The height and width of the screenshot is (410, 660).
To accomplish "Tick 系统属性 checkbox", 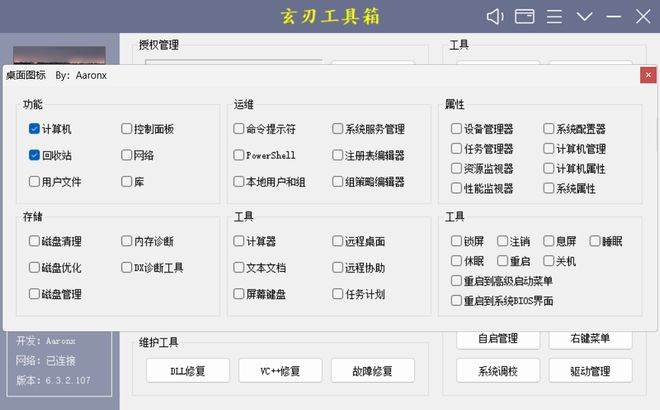I will 548,188.
